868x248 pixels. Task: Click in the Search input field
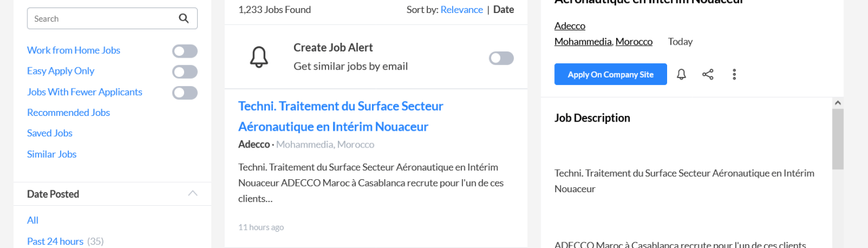102,19
